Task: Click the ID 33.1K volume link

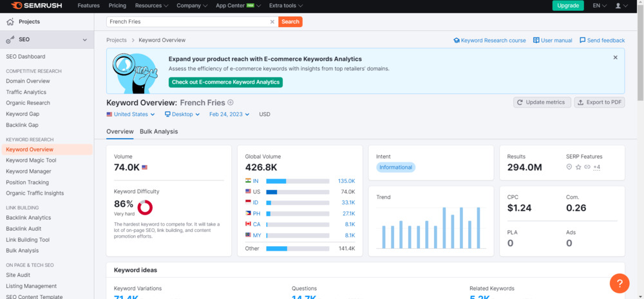Action: [348, 202]
